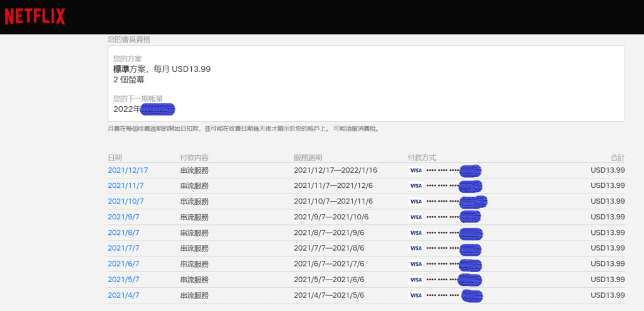The height and width of the screenshot is (311, 644).
Task: Click the 付款內容 column header
Action: (x=194, y=158)
